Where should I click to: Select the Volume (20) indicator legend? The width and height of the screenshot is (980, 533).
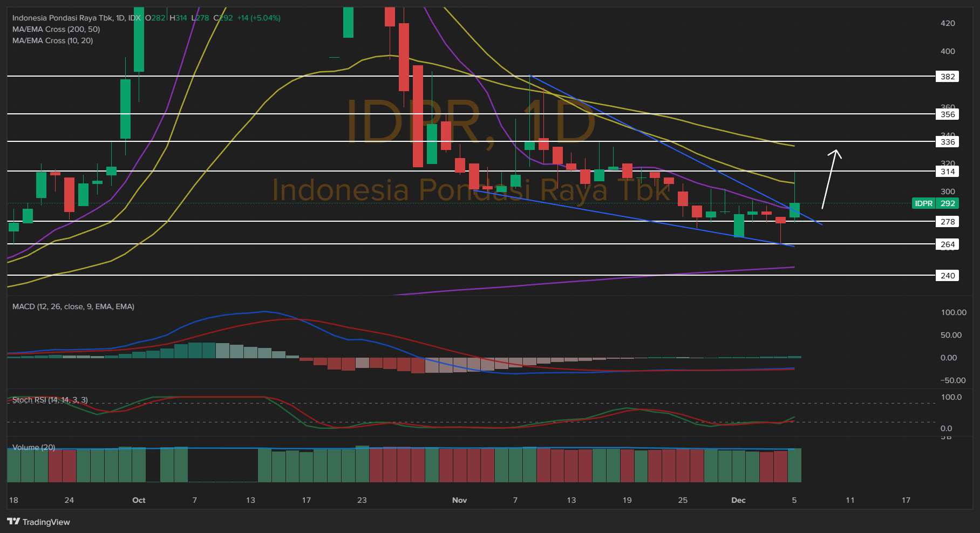[33, 447]
